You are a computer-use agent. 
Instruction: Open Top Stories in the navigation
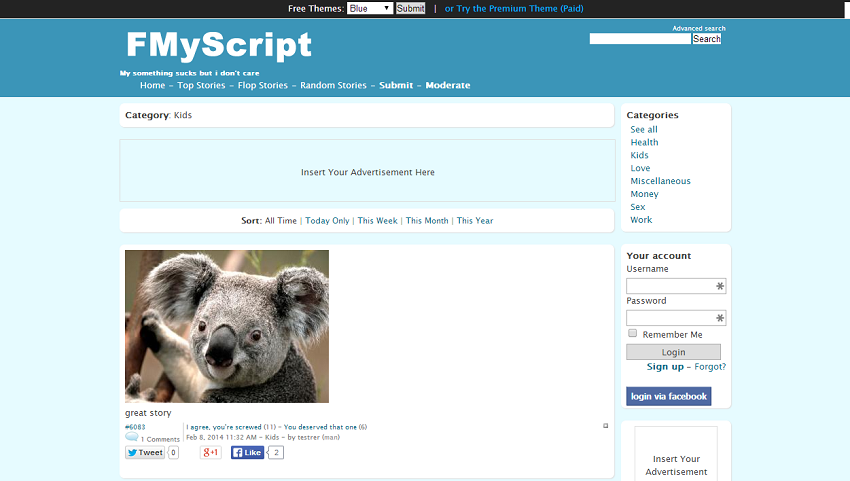201,85
